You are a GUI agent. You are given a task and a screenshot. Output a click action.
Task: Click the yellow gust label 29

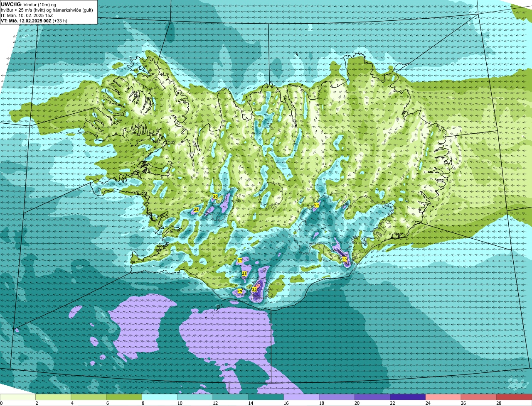(240, 291)
